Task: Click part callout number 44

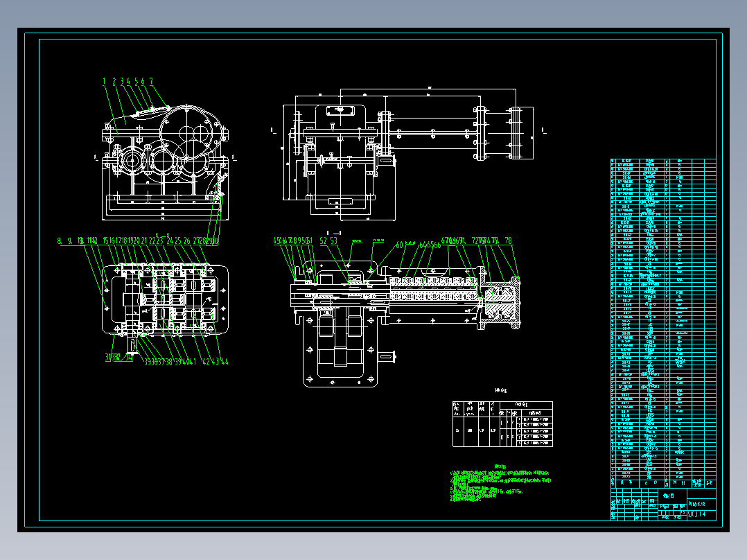Action: point(225,361)
